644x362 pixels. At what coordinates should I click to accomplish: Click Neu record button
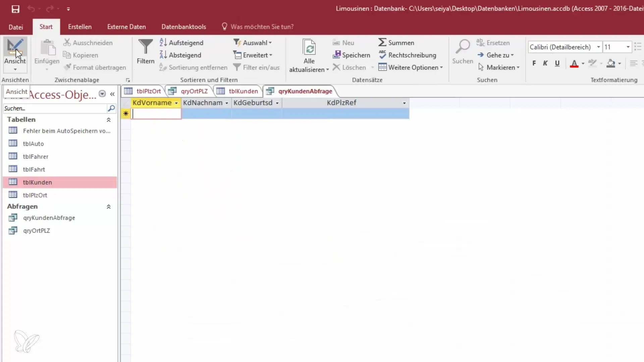tap(343, 43)
